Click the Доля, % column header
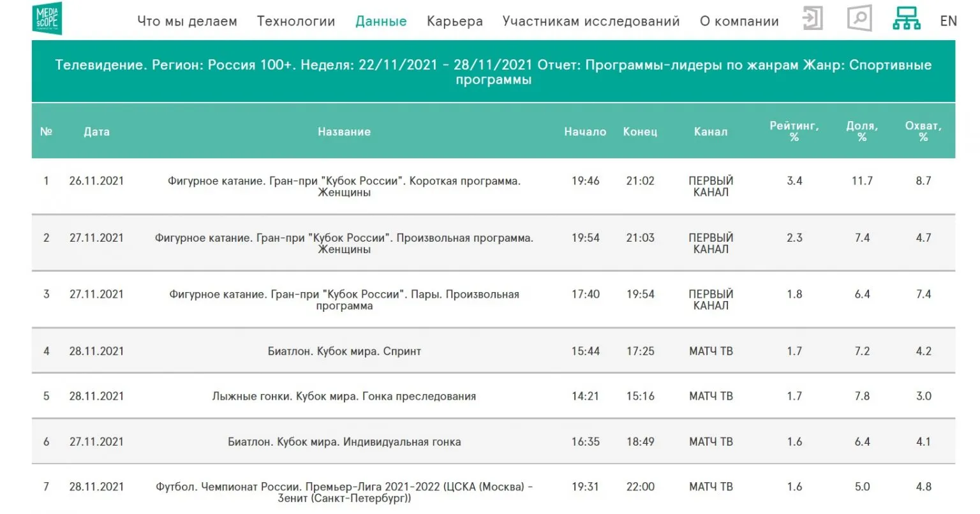Viewport: 980px width, 514px height. 862,131
